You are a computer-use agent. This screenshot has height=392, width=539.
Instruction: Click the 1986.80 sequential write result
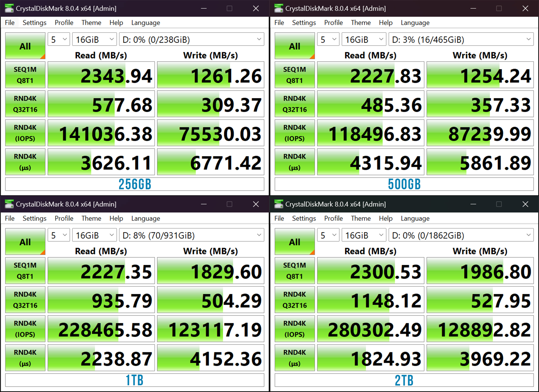tap(480, 271)
